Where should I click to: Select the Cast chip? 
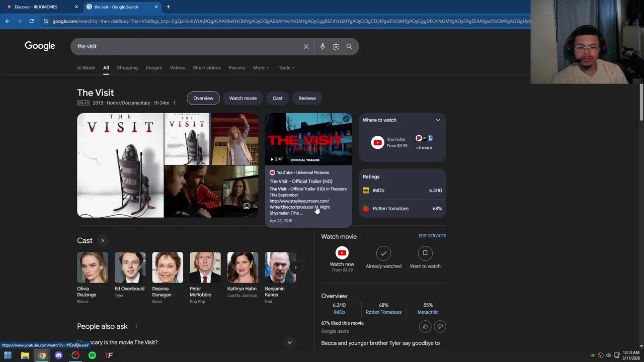(x=278, y=98)
